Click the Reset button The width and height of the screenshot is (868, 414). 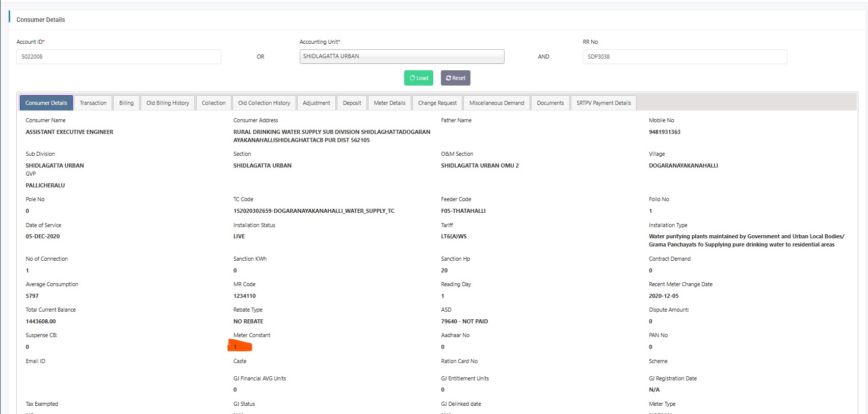tap(455, 78)
